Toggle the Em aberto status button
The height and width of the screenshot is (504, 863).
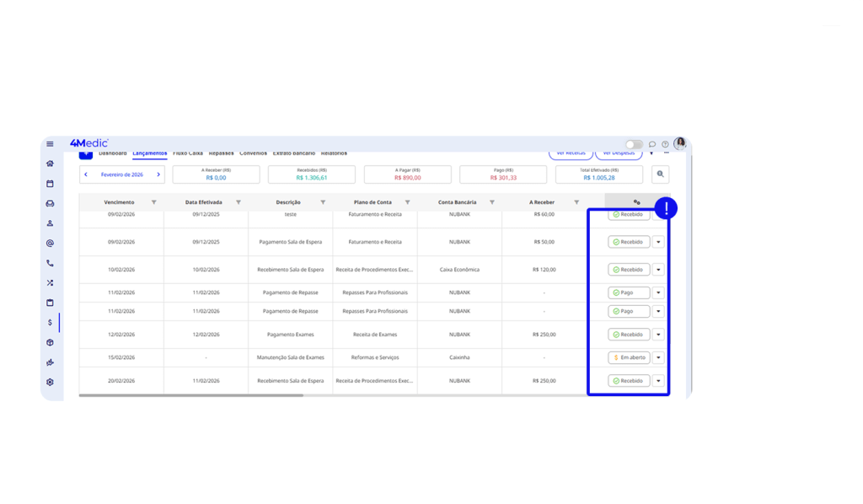629,357
